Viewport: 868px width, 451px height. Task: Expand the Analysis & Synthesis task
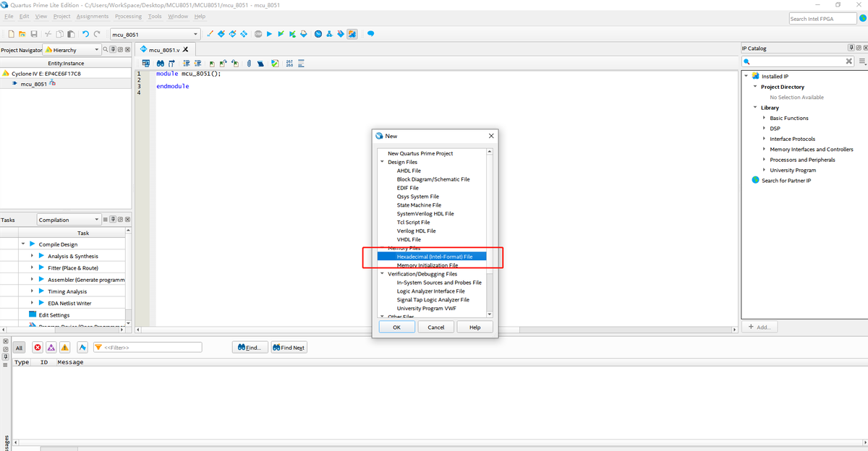click(32, 256)
